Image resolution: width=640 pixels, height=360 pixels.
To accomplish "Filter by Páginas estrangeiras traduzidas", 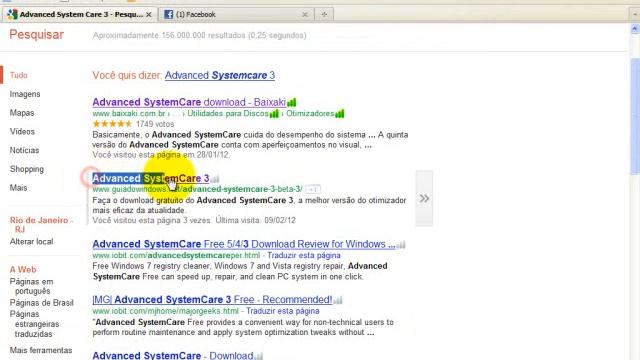I will tap(34, 324).
